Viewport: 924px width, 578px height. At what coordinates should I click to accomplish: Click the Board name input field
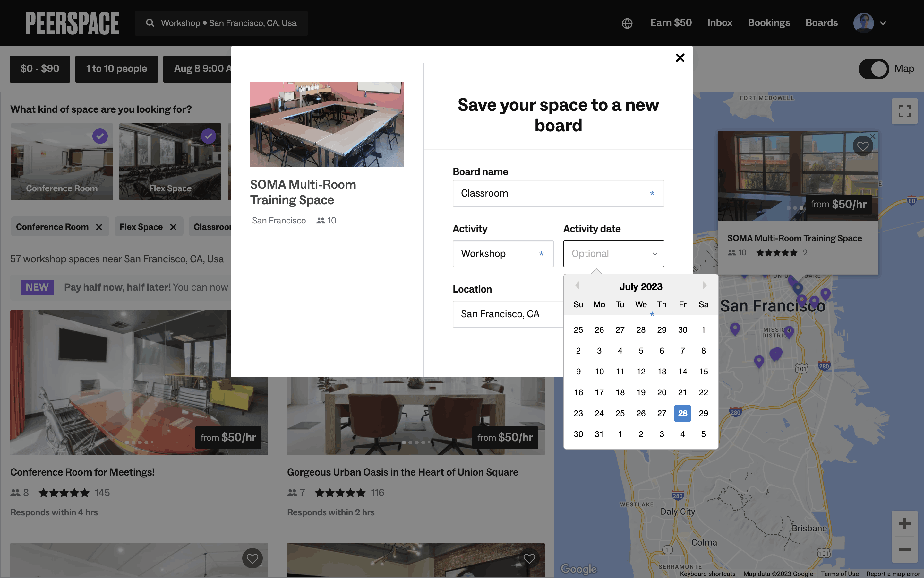558,193
